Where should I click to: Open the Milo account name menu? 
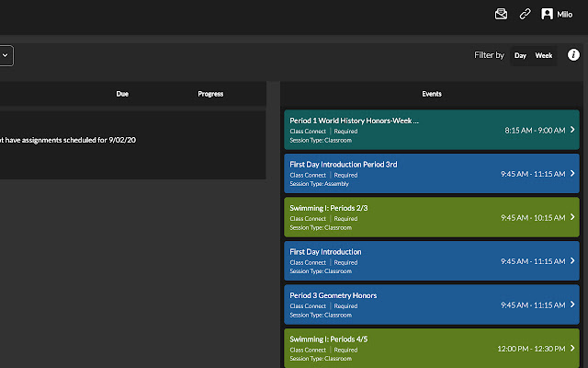564,15
